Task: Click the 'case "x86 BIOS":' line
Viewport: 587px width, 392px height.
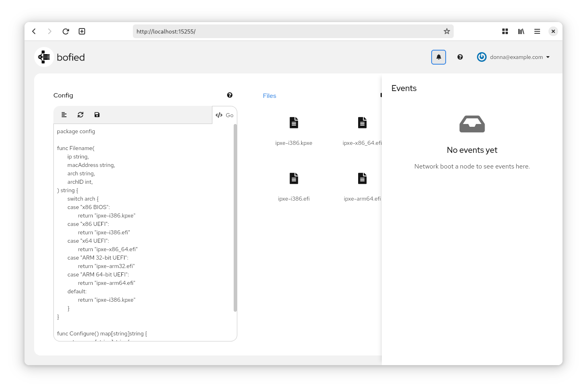Action: 88,207
